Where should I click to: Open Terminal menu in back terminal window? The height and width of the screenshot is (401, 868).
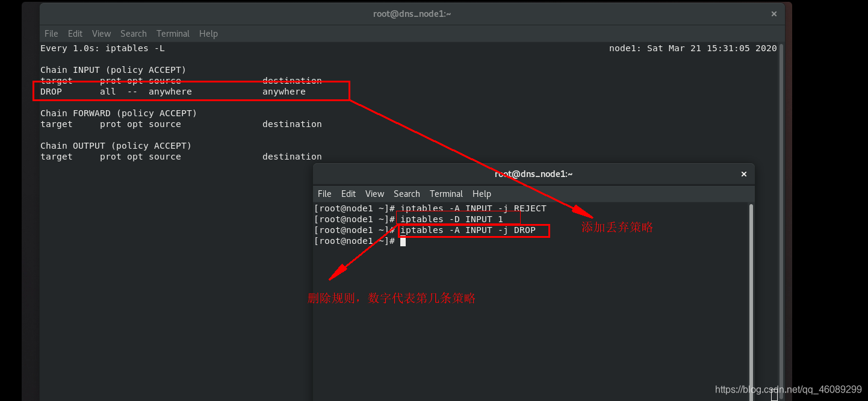(173, 34)
